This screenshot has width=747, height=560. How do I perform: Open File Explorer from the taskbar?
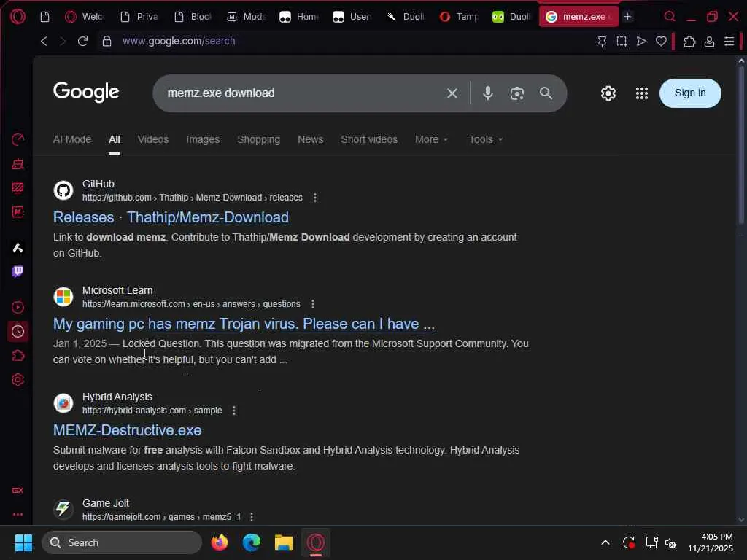pos(284,542)
